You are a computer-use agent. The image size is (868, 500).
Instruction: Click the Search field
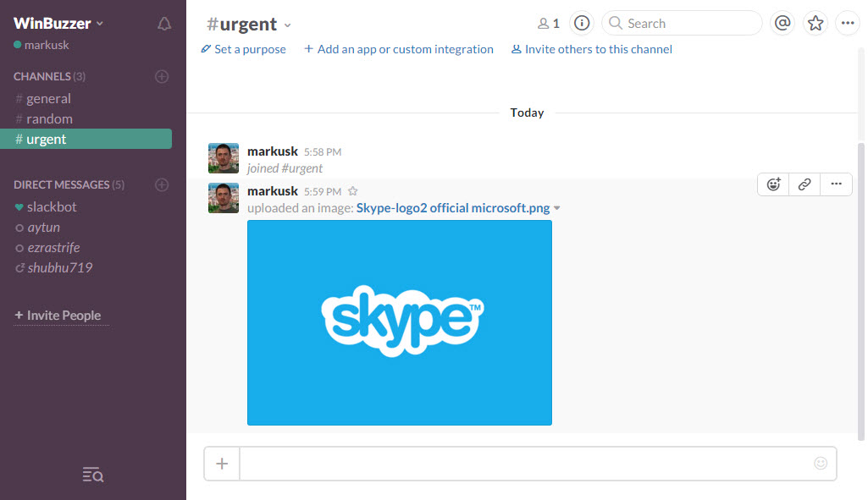tap(682, 23)
